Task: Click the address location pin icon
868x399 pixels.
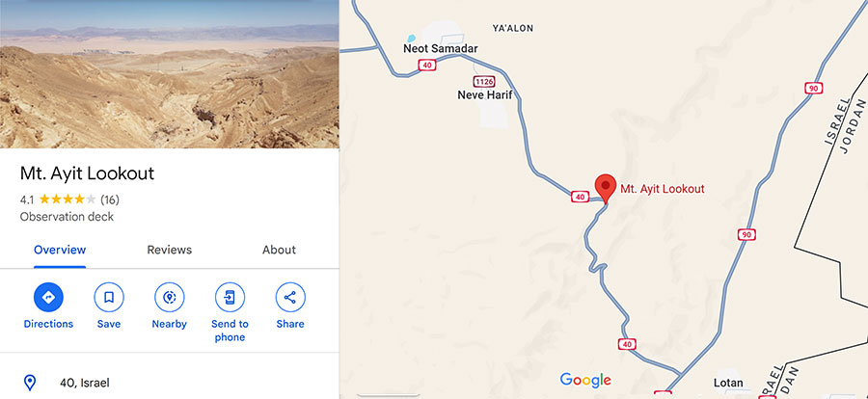Action: tap(29, 383)
